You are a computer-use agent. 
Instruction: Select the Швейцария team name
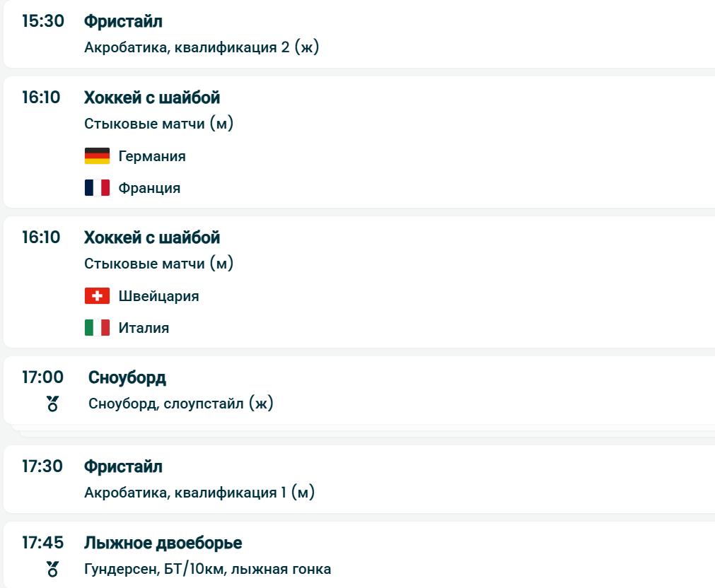(158, 296)
